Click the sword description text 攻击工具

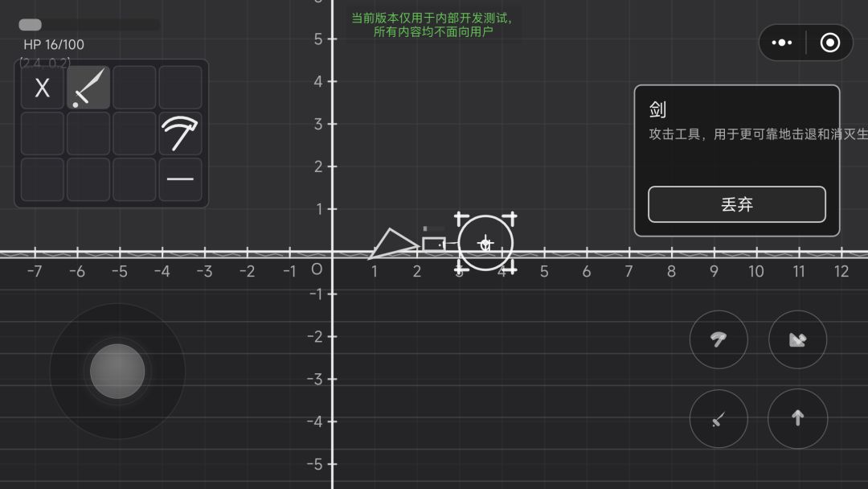tap(674, 134)
